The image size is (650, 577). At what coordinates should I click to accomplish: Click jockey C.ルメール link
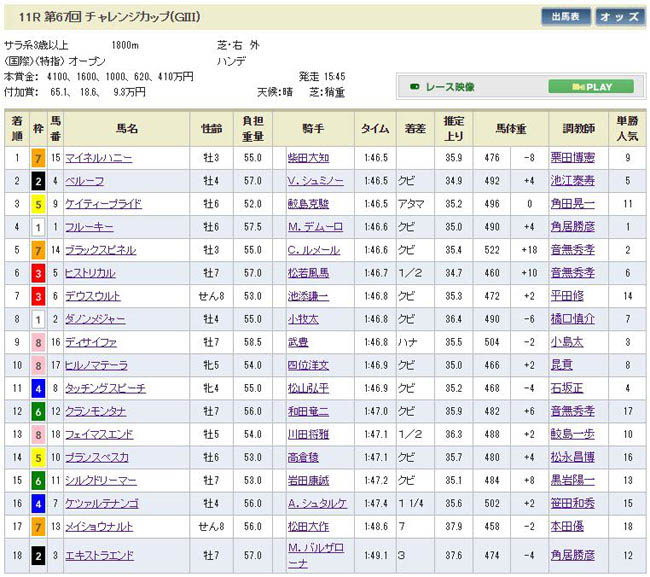[315, 250]
